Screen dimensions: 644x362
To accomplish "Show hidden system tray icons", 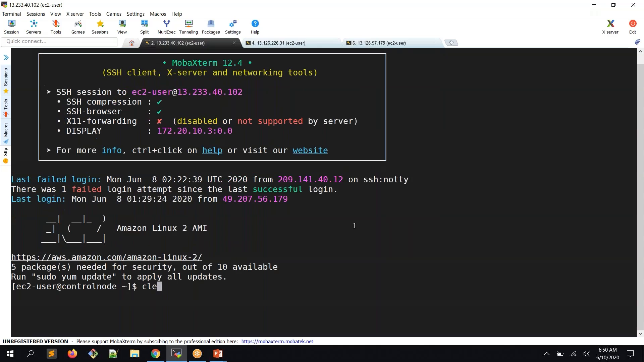I will [546, 354].
